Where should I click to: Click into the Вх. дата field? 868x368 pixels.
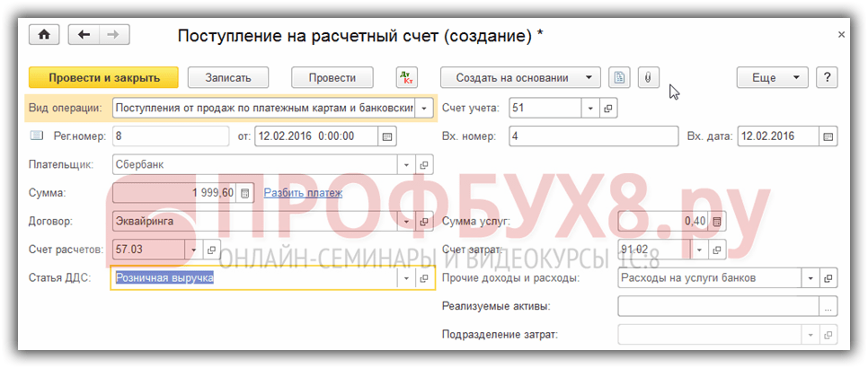[778, 136]
